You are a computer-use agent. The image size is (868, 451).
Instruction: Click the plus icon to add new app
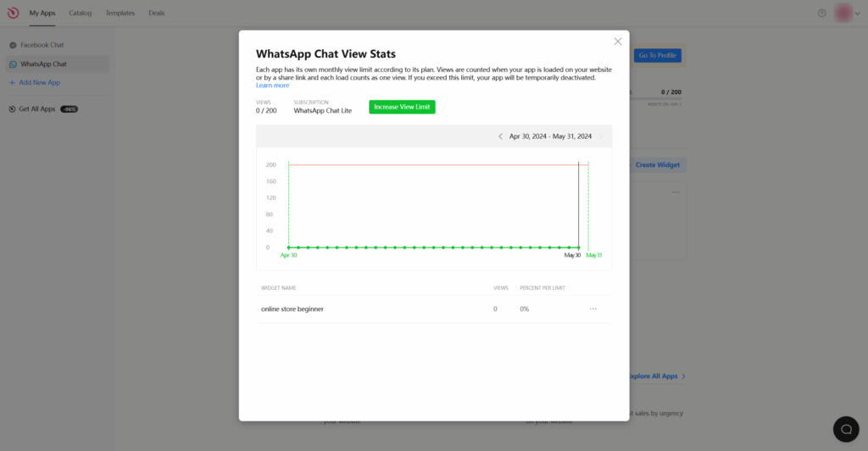pyautogui.click(x=12, y=82)
